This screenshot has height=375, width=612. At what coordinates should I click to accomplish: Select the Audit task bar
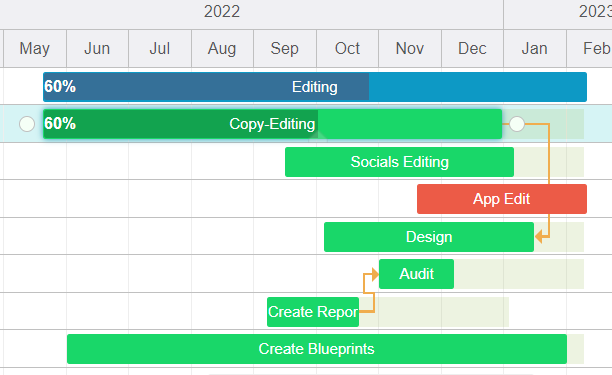click(x=416, y=274)
